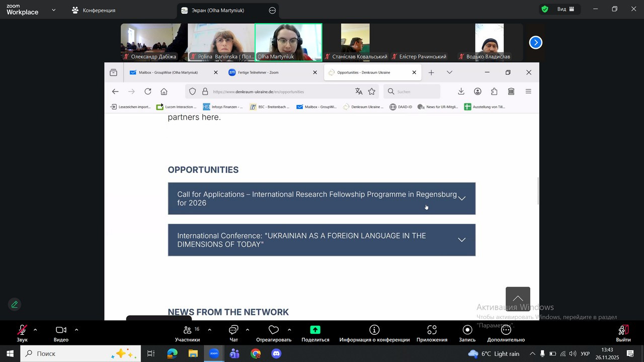Viewport: 644px width, 362px height.
Task: Open Информация о конференции info
Action: point(374,333)
